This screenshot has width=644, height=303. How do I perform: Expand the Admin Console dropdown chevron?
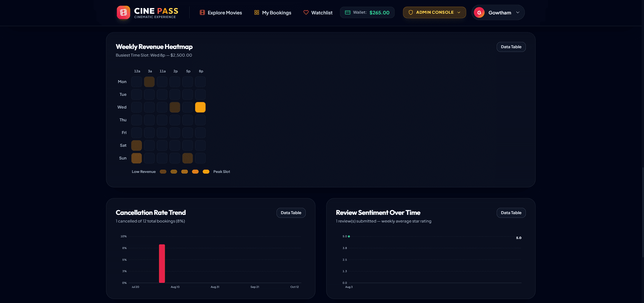click(459, 12)
